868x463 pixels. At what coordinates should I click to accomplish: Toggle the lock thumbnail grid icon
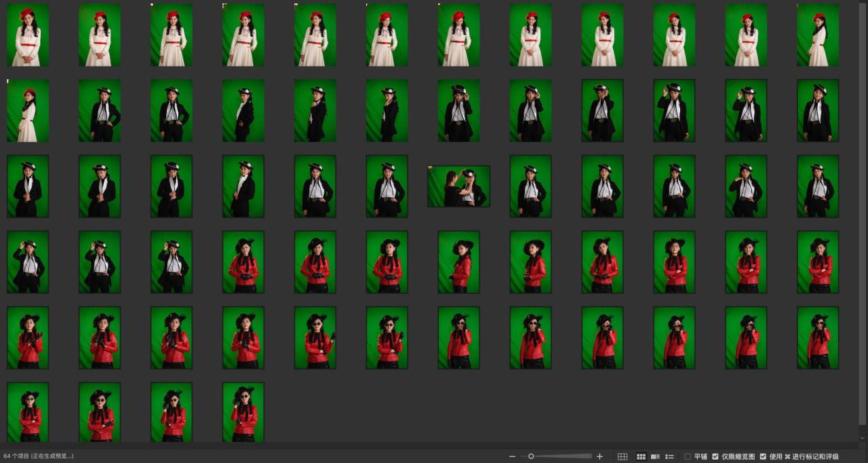tap(623, 456)
